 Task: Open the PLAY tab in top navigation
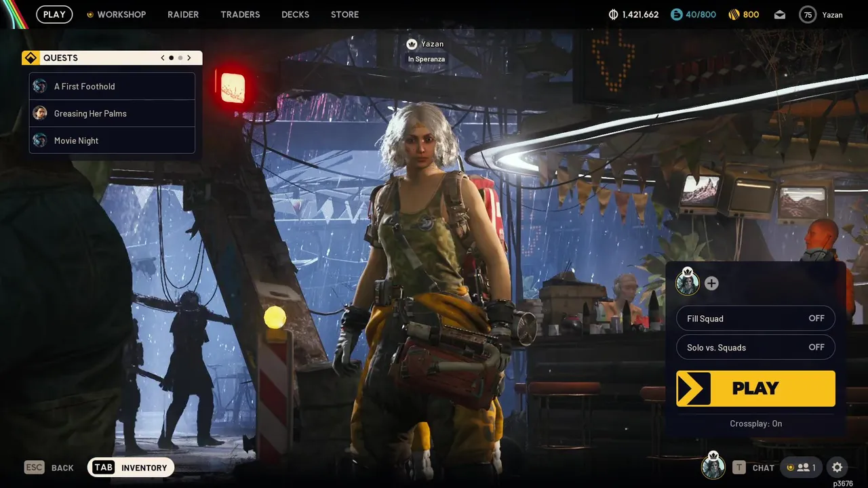(54, 14)
